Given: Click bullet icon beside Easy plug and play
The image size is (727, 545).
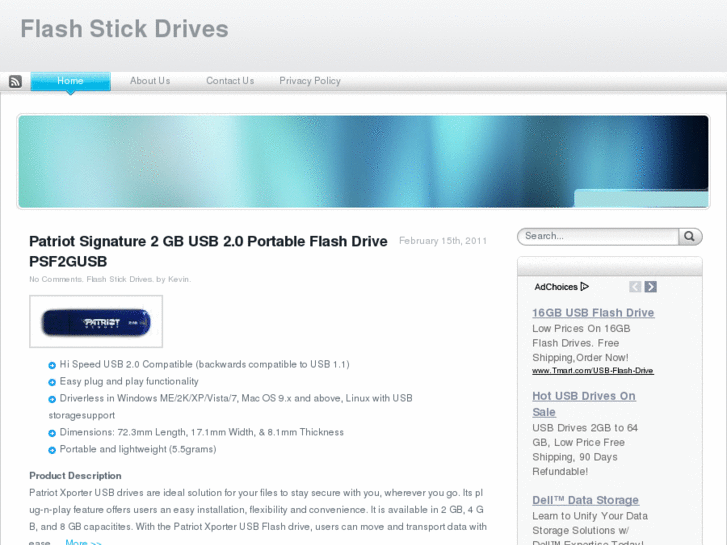Looking at the screenshot, I should (52, 383).
